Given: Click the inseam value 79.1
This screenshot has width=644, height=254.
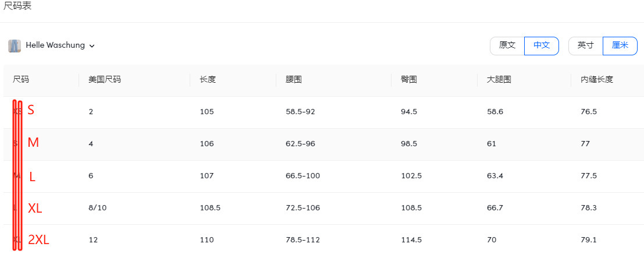Looking at the screenshot, I should (x=589, y=239).
